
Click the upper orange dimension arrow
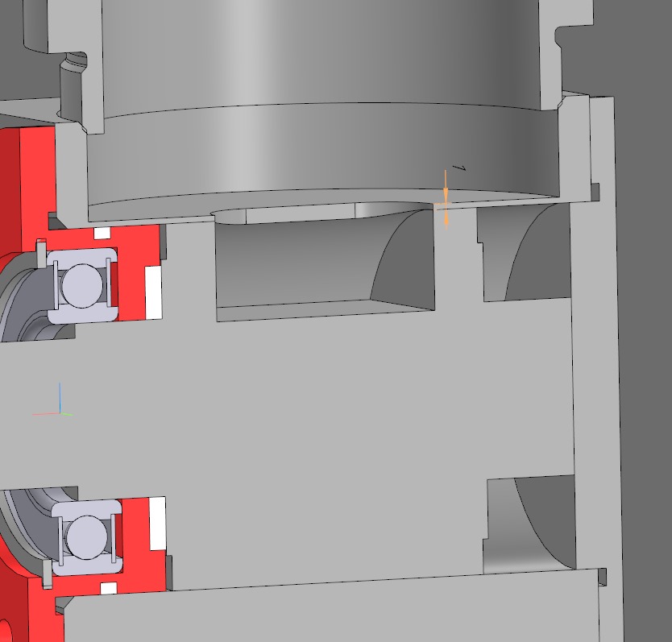[x=446, y=187]
